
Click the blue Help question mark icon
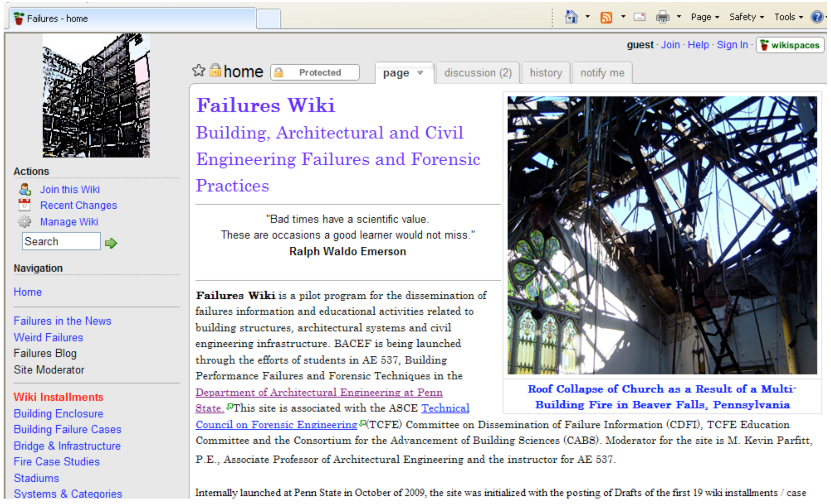pos(816,17)
